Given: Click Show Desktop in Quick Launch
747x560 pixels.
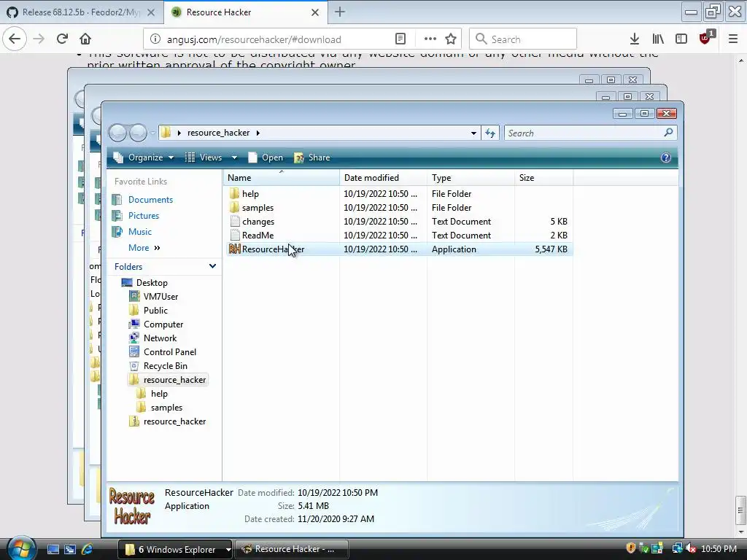Looking at the screenshot, I should (x=53, y=549).
